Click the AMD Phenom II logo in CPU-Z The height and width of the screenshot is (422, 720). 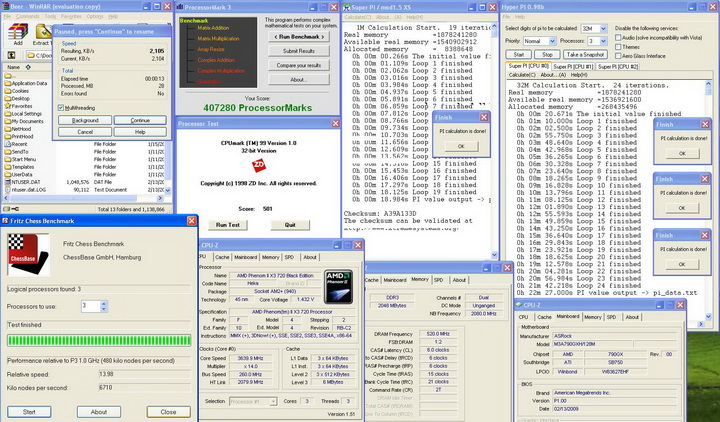click(x=338, y=287)
